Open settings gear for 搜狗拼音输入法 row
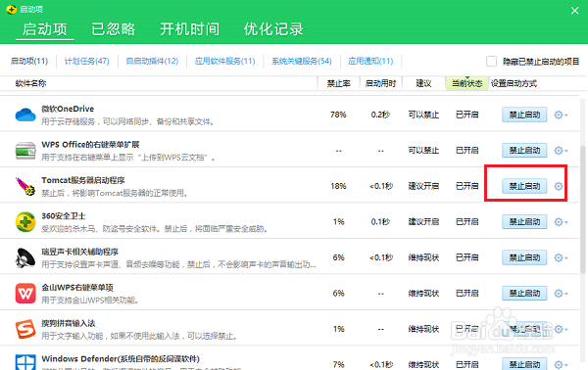The height and width of the screenshot is (370, 588). pos(561,329)
